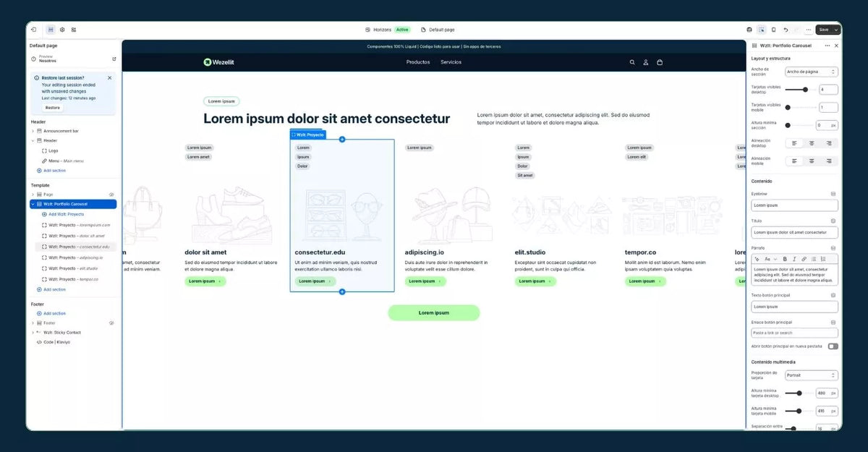Switch to mobile preview icon
The image size is (868, 452).
click(x=773, y=30)
